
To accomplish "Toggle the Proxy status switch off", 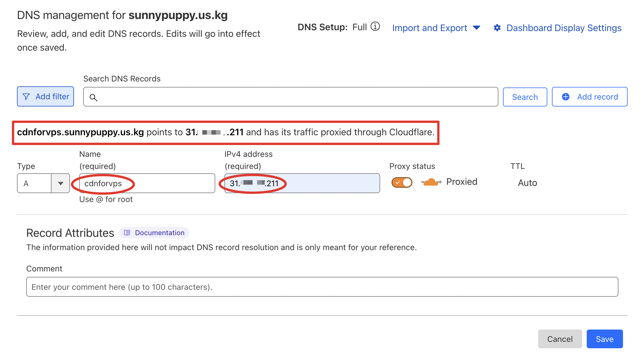I will 402,182.
